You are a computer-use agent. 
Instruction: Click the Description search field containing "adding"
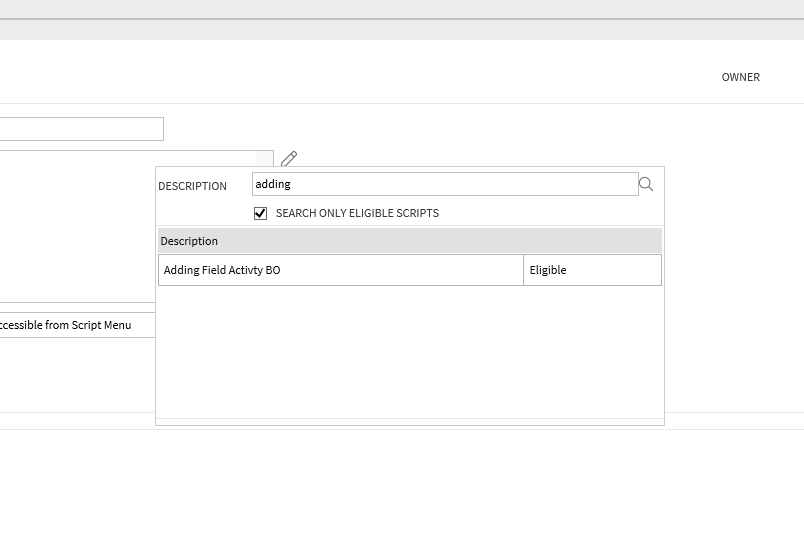coord(445,184)
